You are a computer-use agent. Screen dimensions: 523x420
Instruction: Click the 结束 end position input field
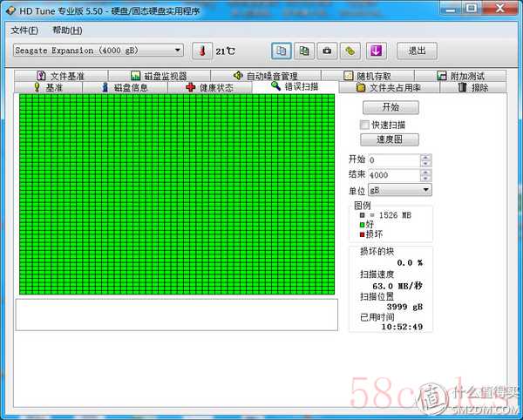[x=392, y=175]
